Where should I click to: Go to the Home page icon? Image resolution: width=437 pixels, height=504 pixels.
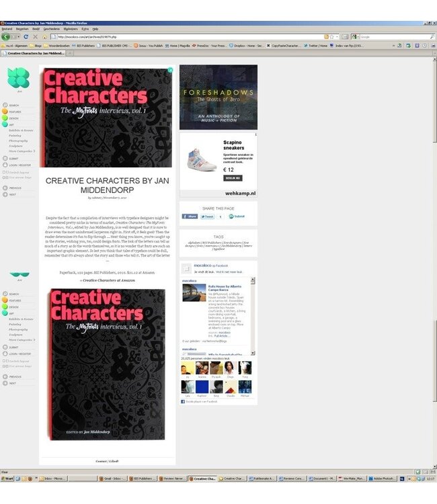click(44, 37)
